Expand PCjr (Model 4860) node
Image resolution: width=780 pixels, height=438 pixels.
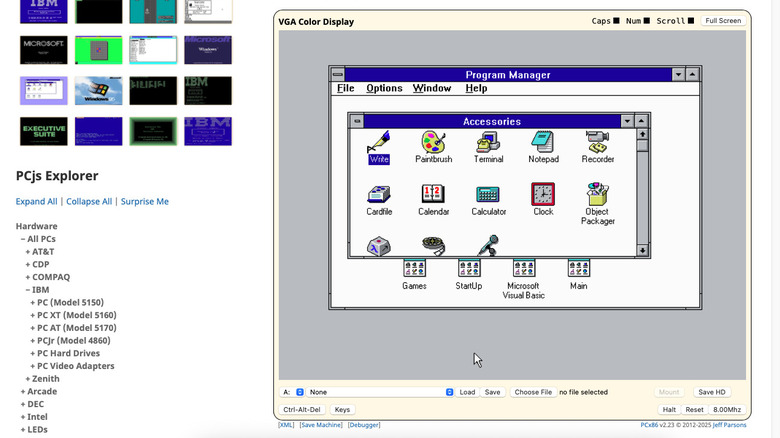(71, 340)
